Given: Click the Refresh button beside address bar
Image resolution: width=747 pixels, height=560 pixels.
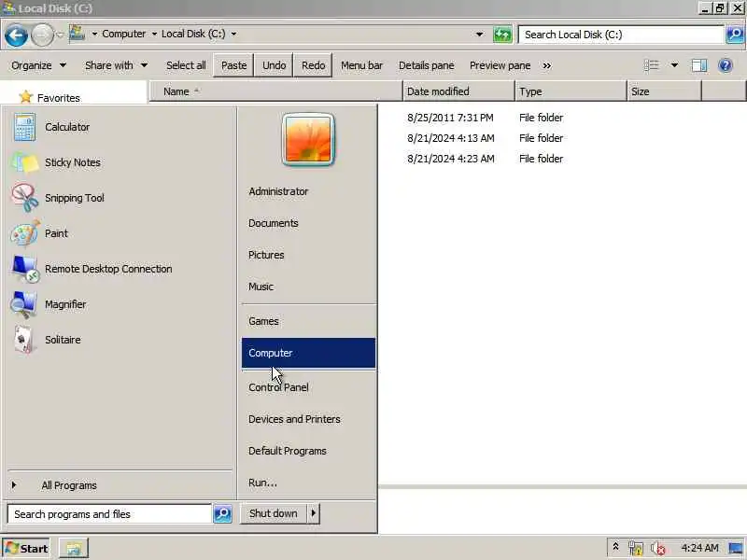Looking at the screenshot, I should 502,35.
